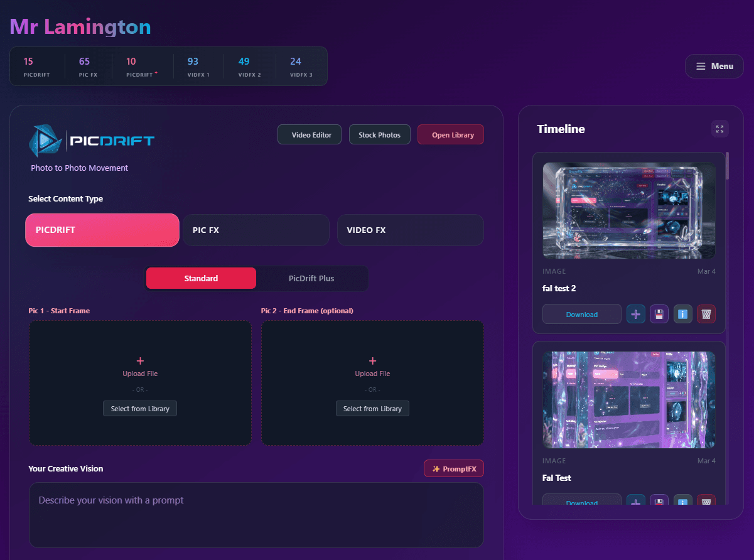Click the VIDFX 1 credit counter showing 93

coord(198,67)
